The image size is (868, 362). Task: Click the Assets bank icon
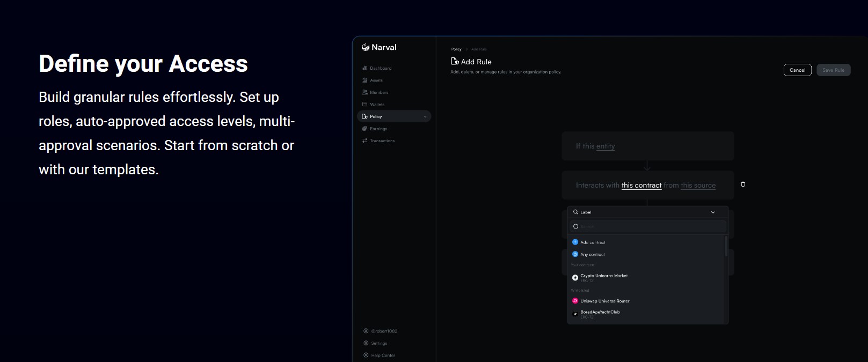(365, 80)
